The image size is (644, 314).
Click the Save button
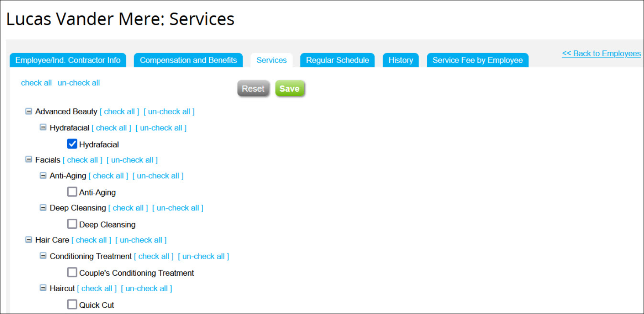tap(290, 89)
